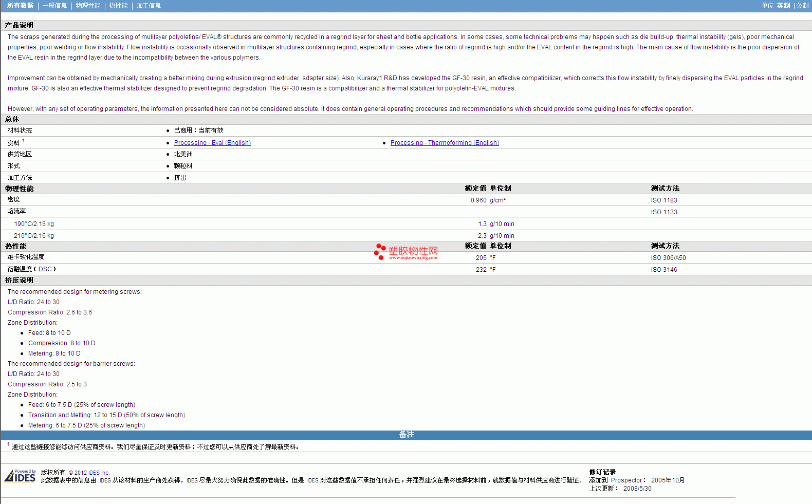Click the 产品说明 section header
The image size is (812, 504).
19,25
